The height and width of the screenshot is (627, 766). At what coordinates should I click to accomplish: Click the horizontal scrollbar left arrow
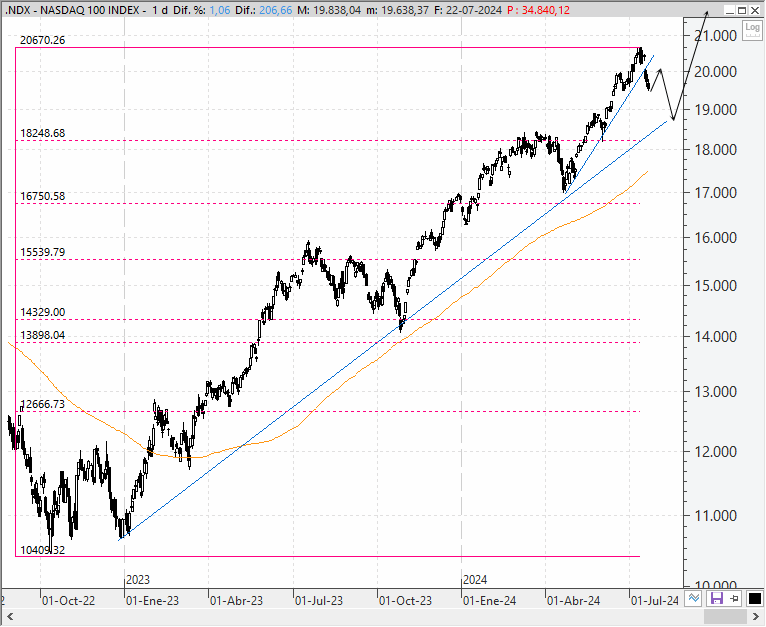click(x=9, y=616)
